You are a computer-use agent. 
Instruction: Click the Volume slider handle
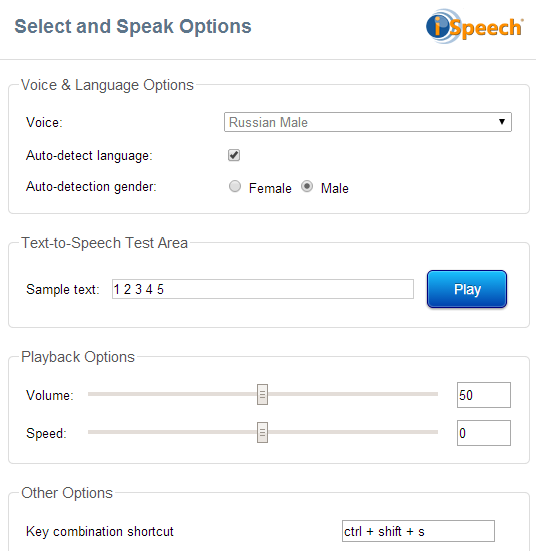[x=262, y=394]
